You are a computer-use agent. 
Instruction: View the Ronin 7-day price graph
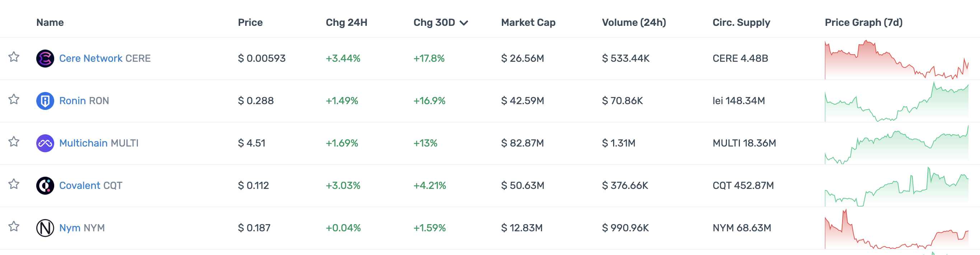896,102
